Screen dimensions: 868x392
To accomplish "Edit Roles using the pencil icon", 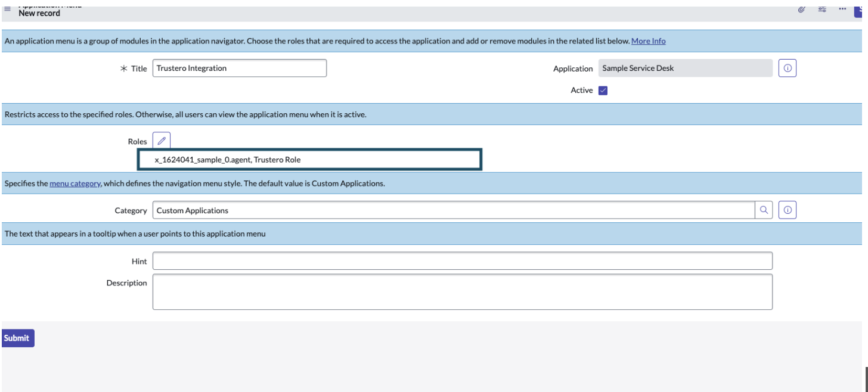I will pyautogui.click(x=162, y=141).
